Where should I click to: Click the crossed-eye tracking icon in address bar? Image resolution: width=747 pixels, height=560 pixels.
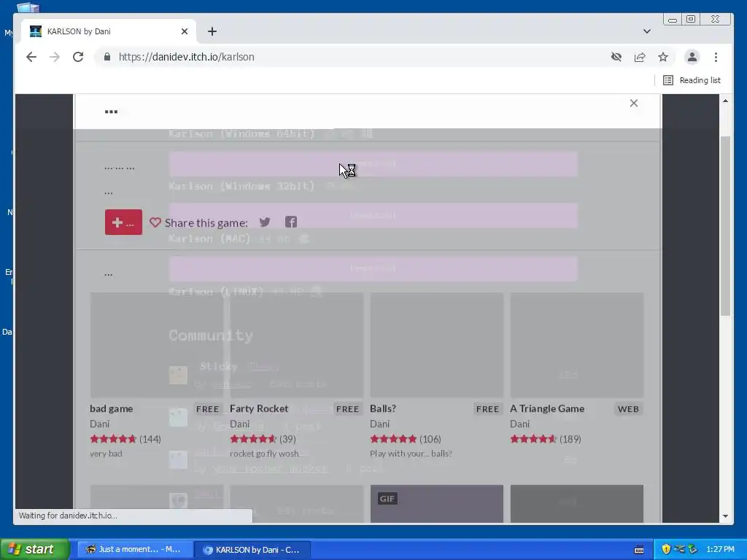tap(616, 57)
